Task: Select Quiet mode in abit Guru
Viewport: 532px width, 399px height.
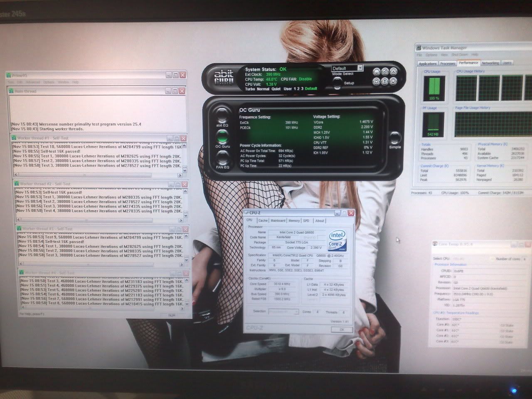Action: (276, 89)
